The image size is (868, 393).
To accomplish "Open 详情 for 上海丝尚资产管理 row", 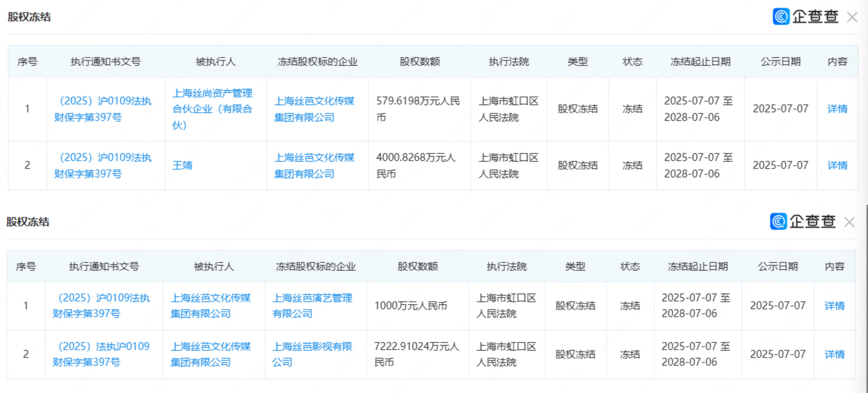I will (837, 109).
